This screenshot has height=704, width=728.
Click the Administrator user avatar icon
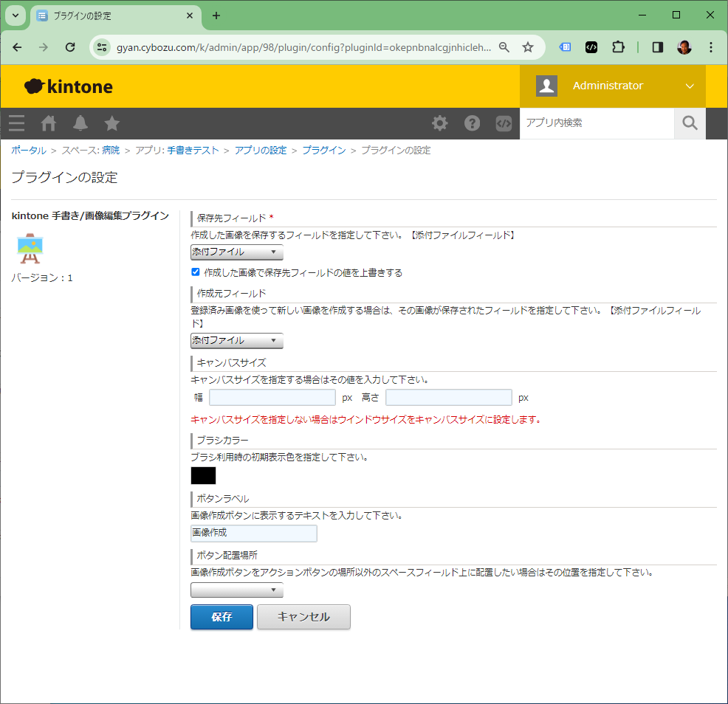(x=546, y=86)
